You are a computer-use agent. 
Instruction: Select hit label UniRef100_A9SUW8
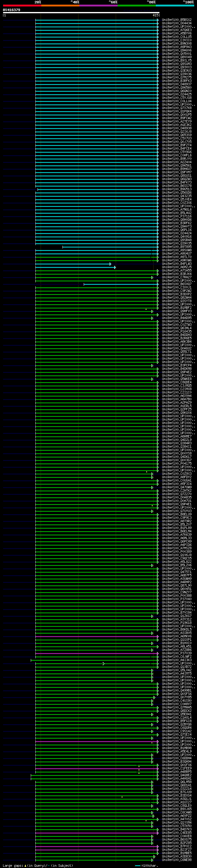[177, 250]
